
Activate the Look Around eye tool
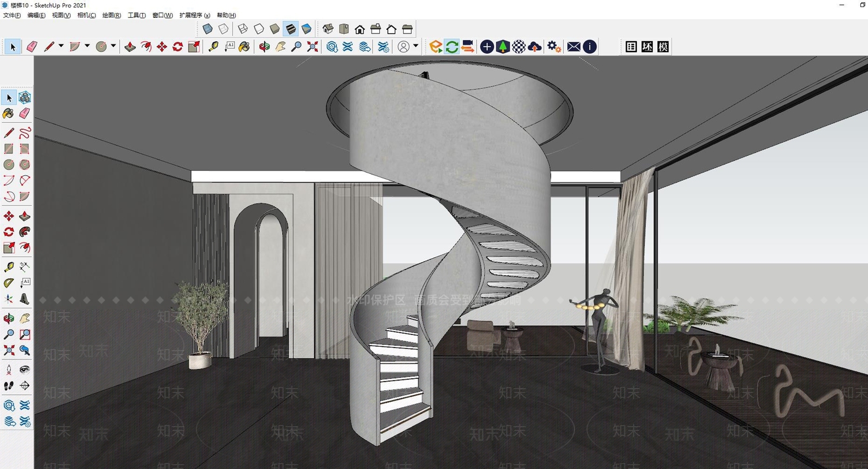point(24,370)
